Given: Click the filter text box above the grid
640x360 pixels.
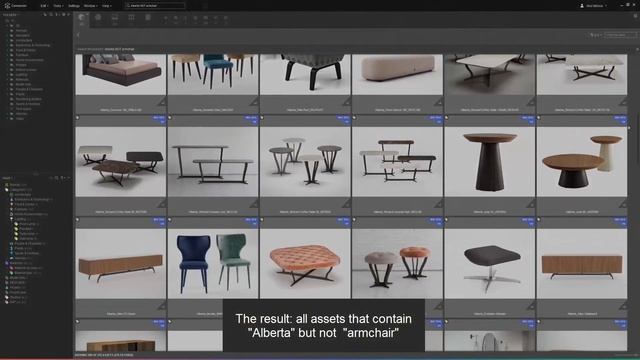Looking at the screenshot, I should click(x=620, y=35).
